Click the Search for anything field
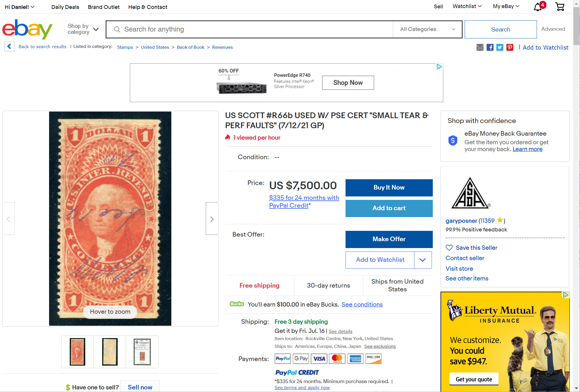The image size is (580, 392). [250, 29]
